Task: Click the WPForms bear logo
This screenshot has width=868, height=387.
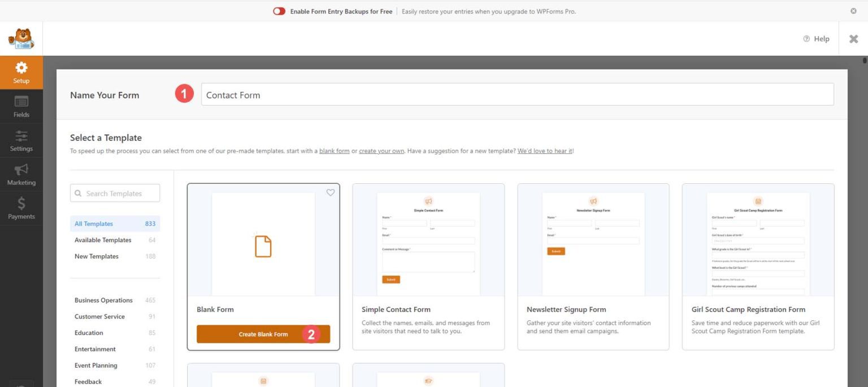Action: click(21, 38)
